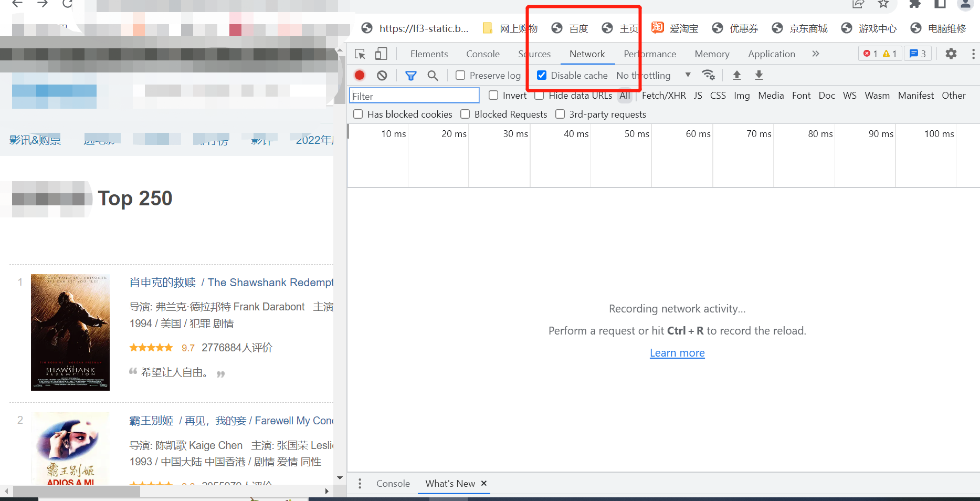The height and width of the screenshot is (501, 980).
Task: Export HAR file download arrow icon
Action: pyautogui.click(x=759, y=75)
